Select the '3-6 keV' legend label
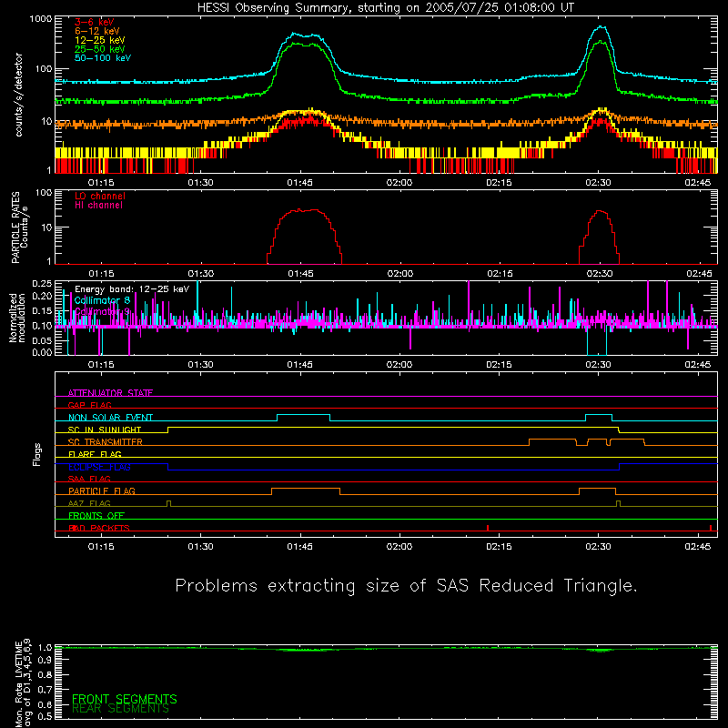The image size is (728, 728). (95, 22)
